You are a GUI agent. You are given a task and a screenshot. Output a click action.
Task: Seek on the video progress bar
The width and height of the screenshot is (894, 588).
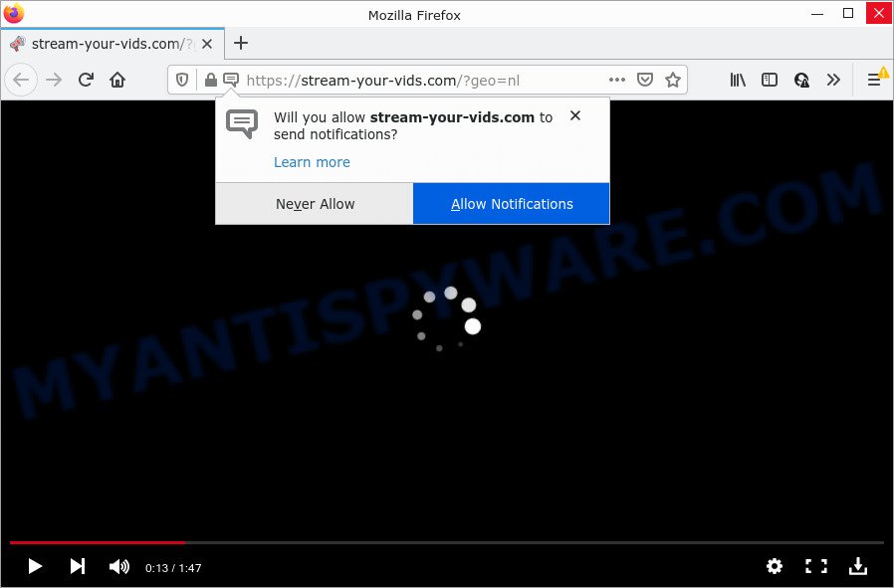pyautogui.click(x=447, y=542)
